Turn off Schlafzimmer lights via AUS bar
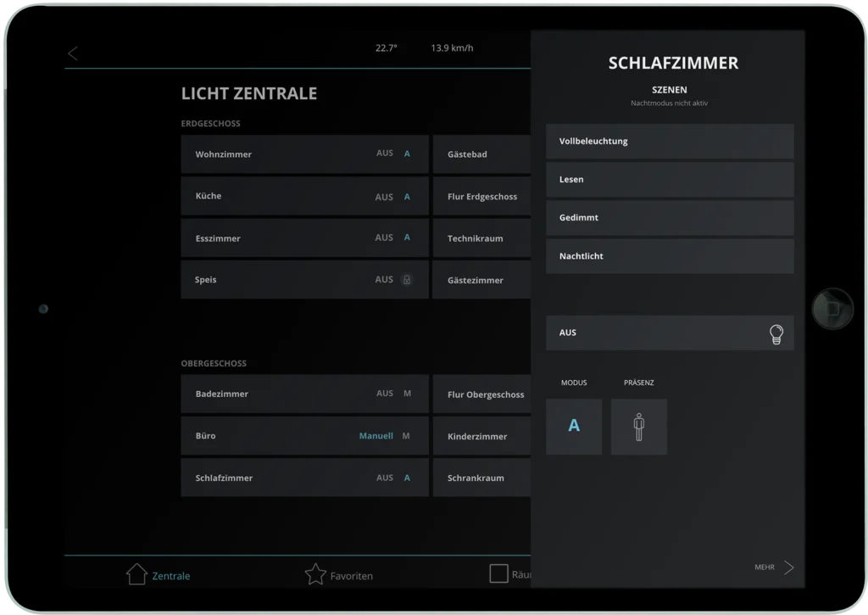The height and width of the screenshot is (615, 868). pyautogui.click(x=670, y=333)
